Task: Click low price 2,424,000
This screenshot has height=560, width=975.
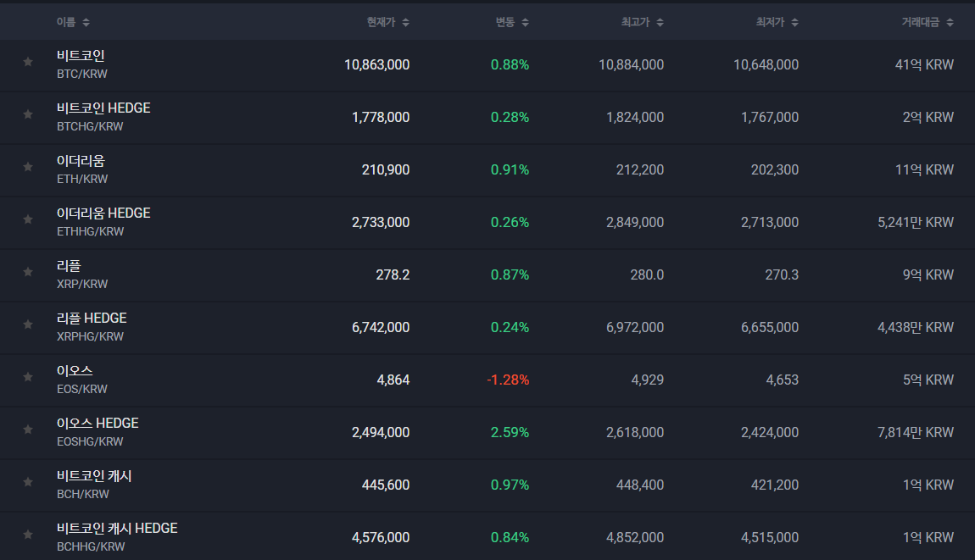Action: [770, 433]
